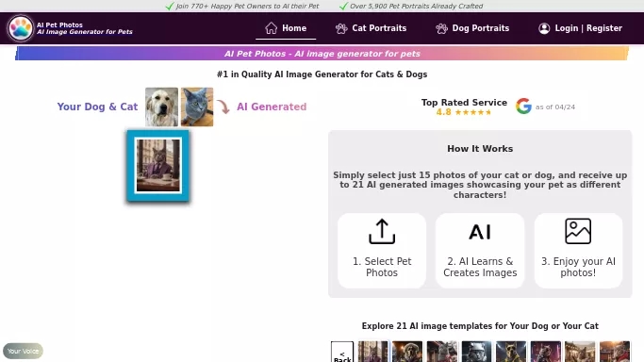Click 'Explore 21 AI image templates' heading
This screenshot has width=644, height=362.
(x=480, y=326)
